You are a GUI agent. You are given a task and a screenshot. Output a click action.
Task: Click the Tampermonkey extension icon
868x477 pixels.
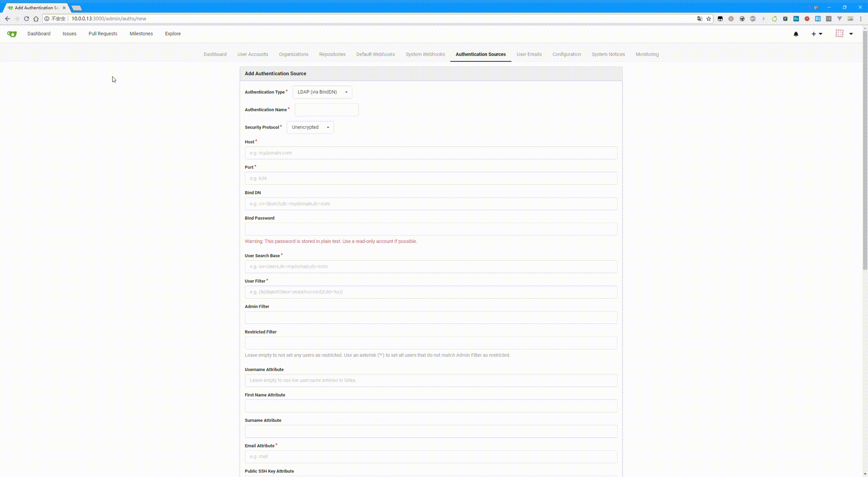coord(720,19)
